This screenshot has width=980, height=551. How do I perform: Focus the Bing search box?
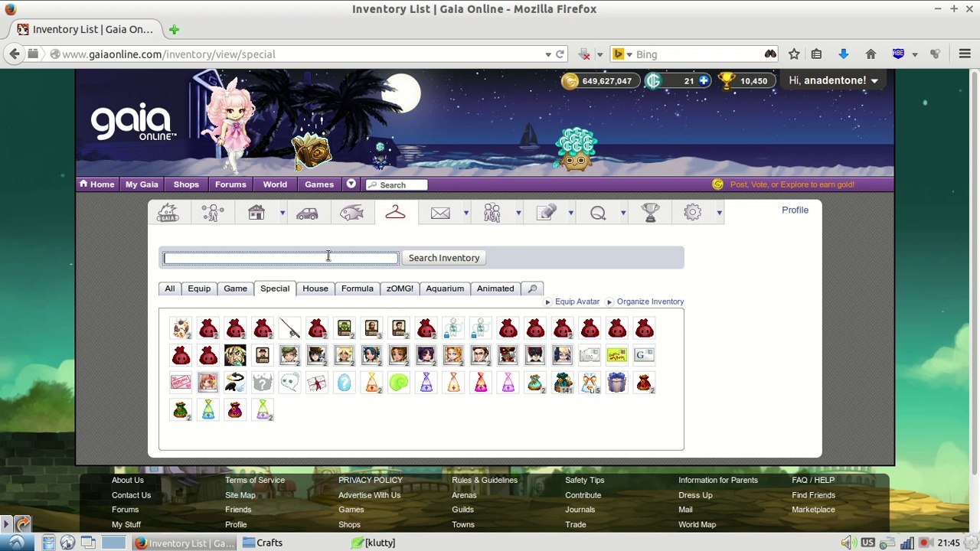[x=697, y=54]
